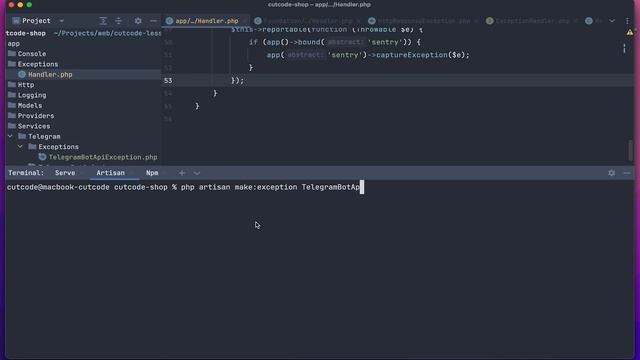Click the Terminal panel label
The height and width of the screenshot is (360, 640).
coord(26,173)
